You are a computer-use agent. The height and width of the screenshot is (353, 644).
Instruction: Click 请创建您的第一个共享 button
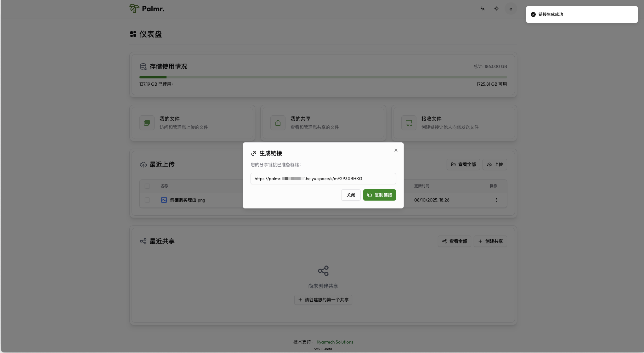[x=323, y=300]
